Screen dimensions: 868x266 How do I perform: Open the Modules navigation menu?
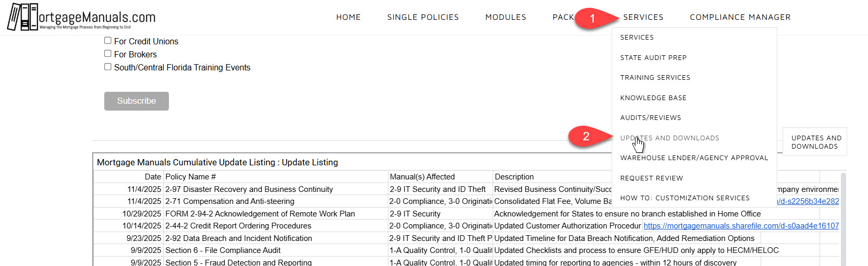tap(505, 17)
